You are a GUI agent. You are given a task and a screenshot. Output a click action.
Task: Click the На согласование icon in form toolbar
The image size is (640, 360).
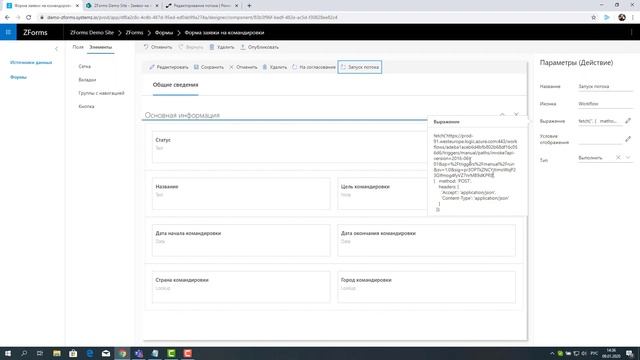click(295, 67)
